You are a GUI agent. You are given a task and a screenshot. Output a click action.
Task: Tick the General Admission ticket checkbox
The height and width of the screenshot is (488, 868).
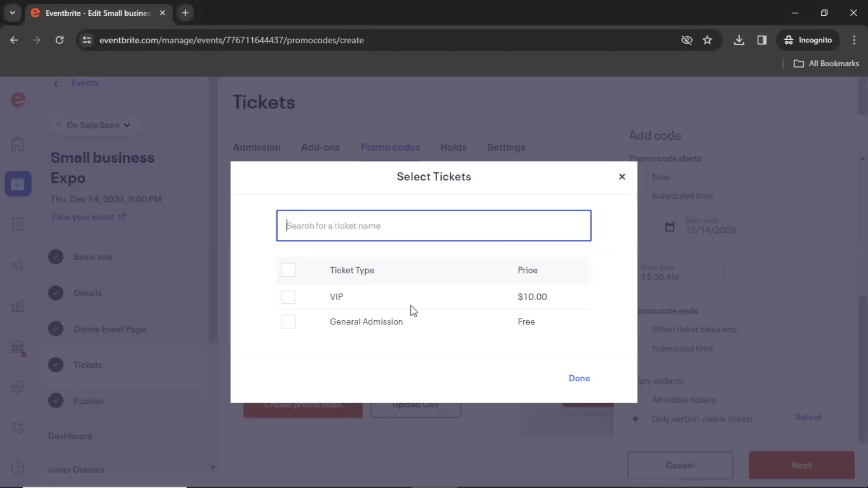tap(288, 322)
